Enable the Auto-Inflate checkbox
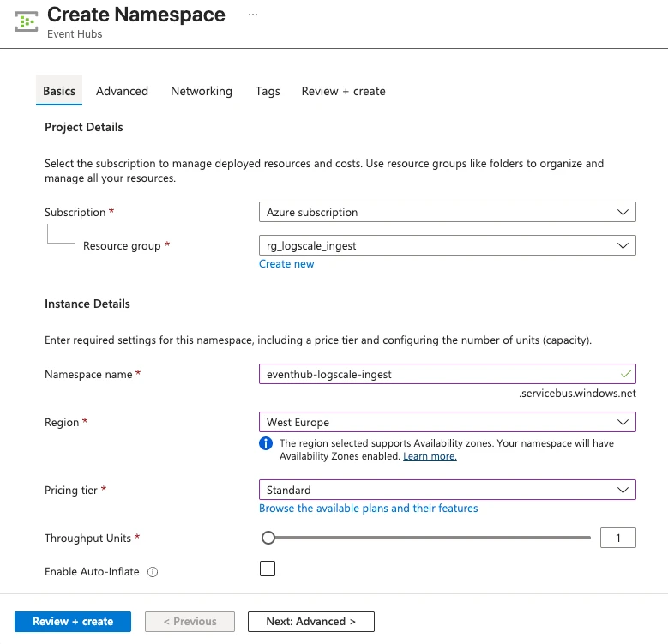 268,569
